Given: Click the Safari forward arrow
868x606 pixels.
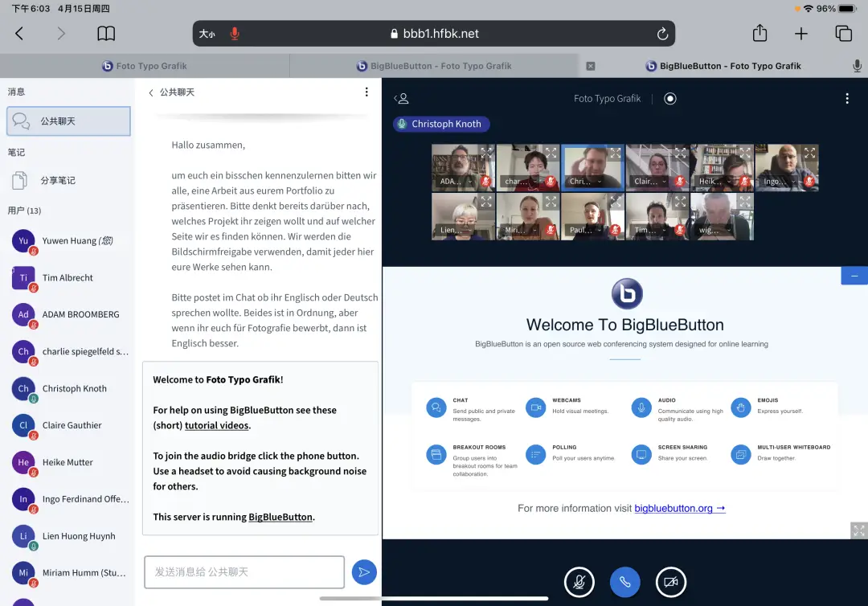Looking at the screenshot, I should click(61, 34).
